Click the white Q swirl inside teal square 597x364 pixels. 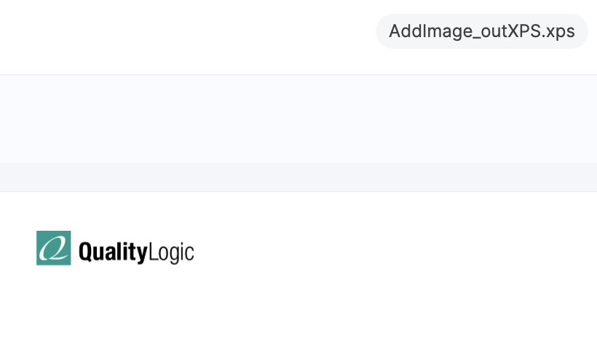(53, 248)
